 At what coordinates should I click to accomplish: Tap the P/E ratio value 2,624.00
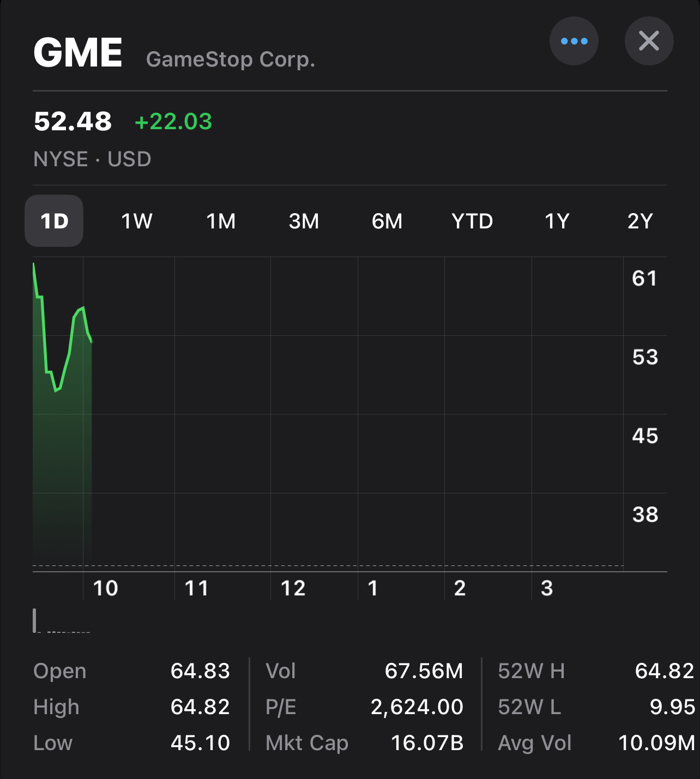(x=417, y=707)
